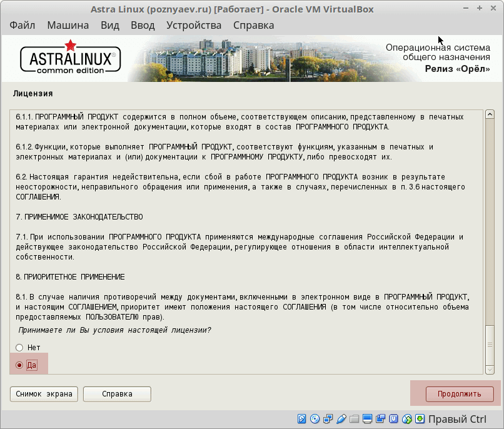Viewport: 504px width, 429px height.
Task: Click the 'Релиз «Орёл»' banner text
Action: [x=457, y=69]
